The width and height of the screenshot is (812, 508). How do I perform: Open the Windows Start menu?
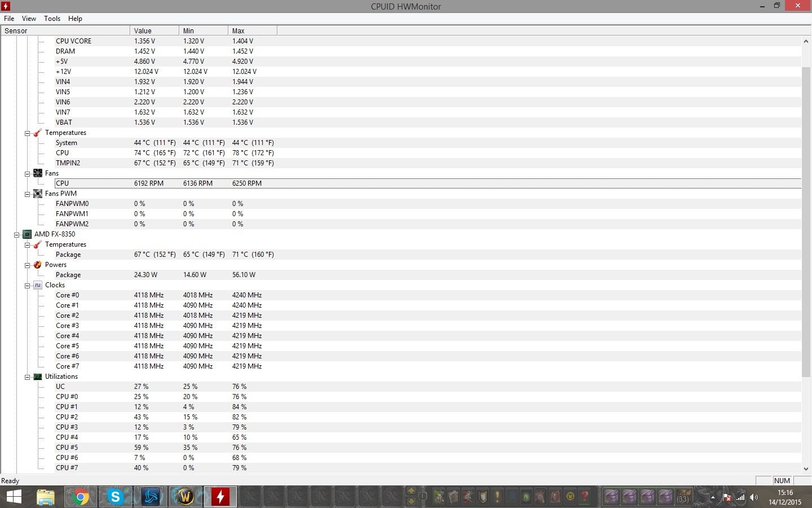point(14,497)
